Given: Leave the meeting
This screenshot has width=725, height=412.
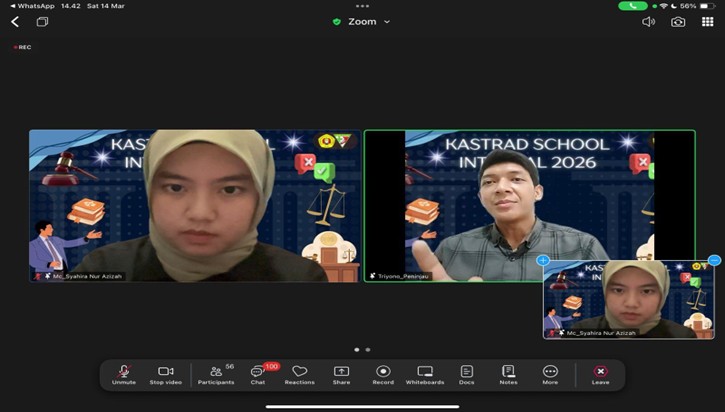Looking at the screenshot, I should point(600,373).
